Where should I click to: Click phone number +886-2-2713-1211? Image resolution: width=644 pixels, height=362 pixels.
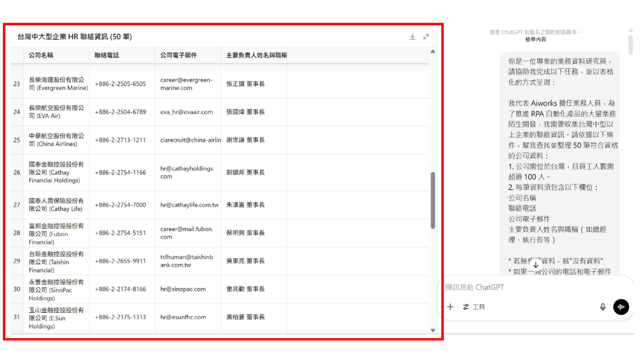[x=120, y=140]
